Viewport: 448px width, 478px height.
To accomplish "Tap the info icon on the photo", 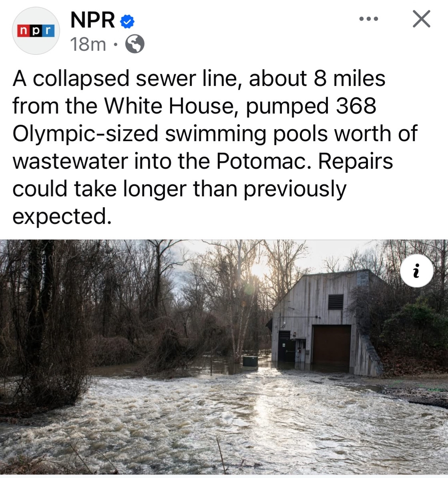I will pos(416,271).
